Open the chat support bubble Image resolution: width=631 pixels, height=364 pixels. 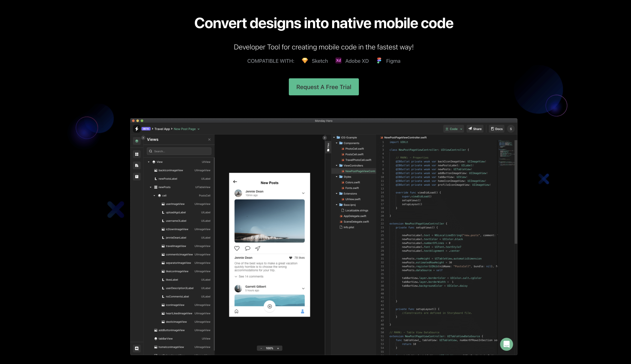[x=507, y=344]
